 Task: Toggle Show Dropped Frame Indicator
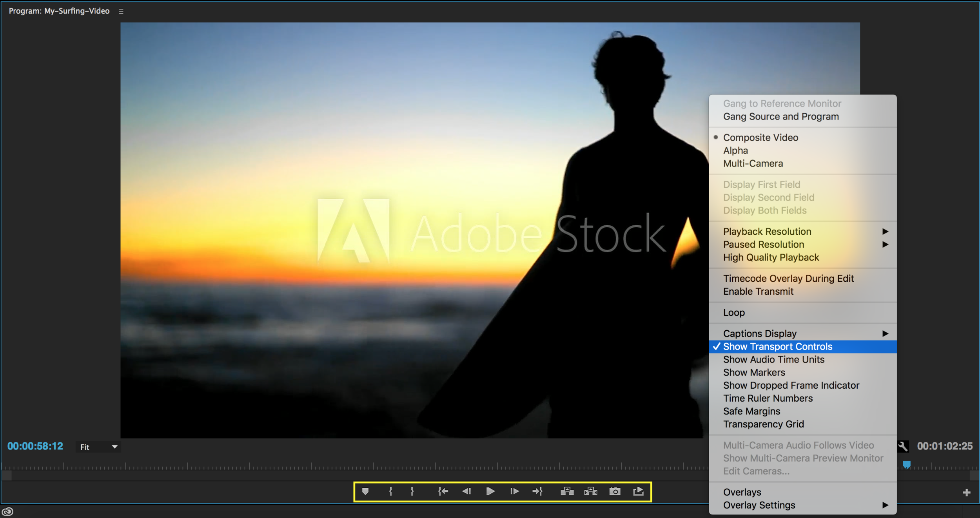[803, 386]
